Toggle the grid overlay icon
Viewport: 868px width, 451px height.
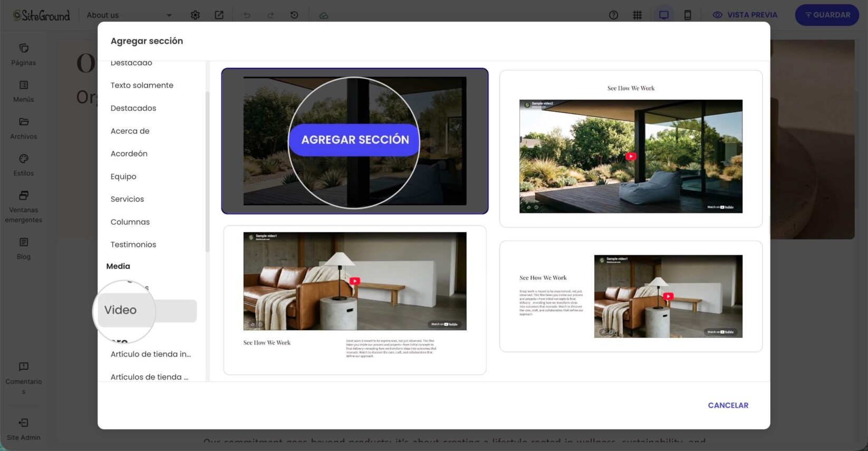coord(638,15)
